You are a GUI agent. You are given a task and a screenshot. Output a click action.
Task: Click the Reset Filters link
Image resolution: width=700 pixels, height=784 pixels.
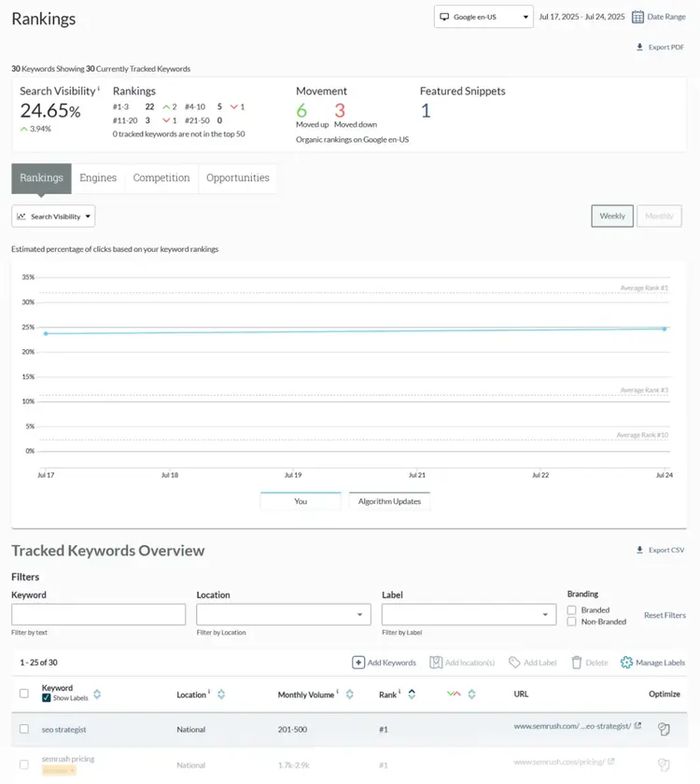[x=665, y=615]
